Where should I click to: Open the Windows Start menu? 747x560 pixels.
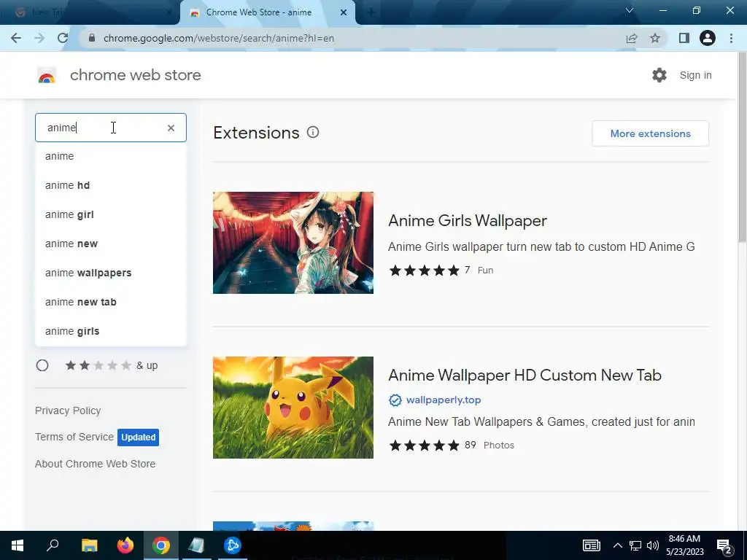(x=18, y=545)
